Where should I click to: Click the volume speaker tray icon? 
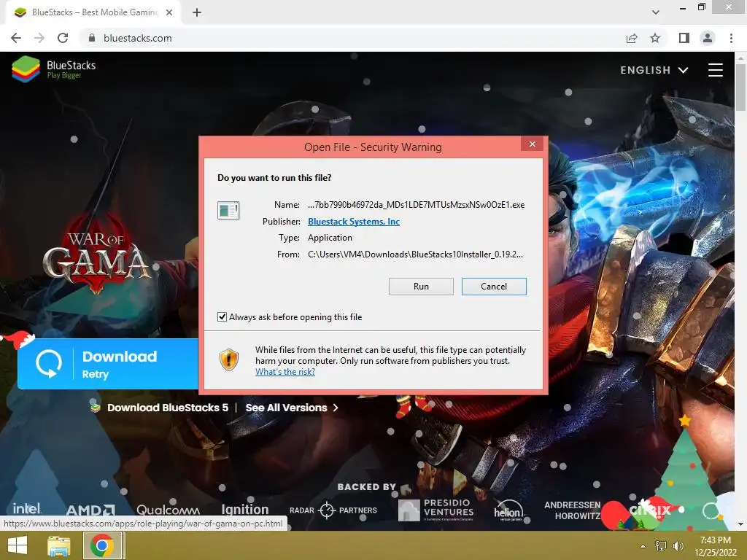click(678, 545)
